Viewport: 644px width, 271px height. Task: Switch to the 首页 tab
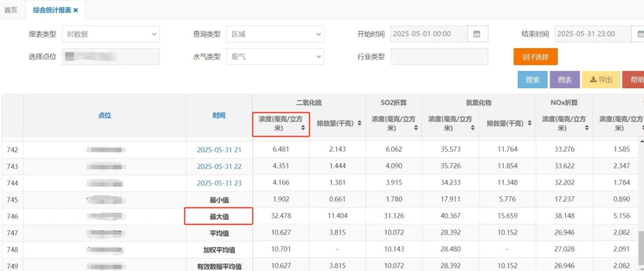(11, 10)
